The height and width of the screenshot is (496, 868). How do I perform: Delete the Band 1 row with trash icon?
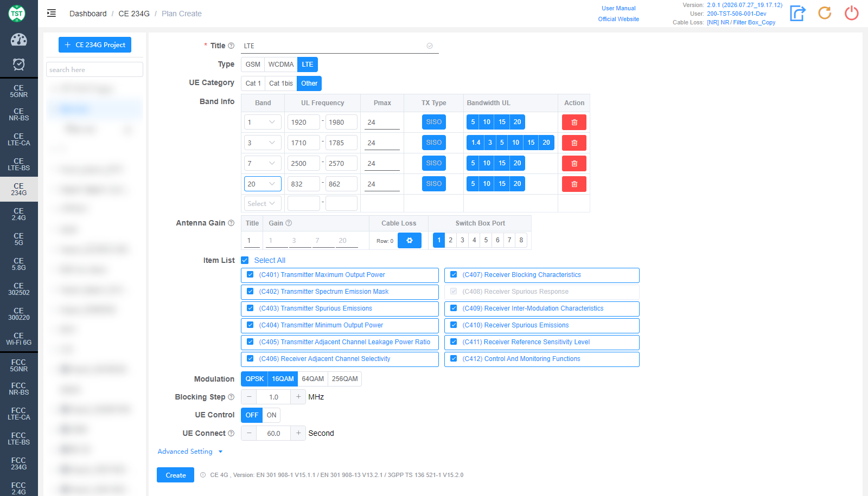tap(574, 123)
